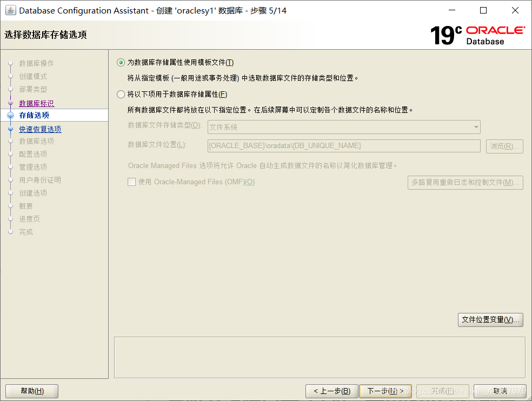Click the Oracle 19c Database logo
532x401 pixels.
click(478, 35)
